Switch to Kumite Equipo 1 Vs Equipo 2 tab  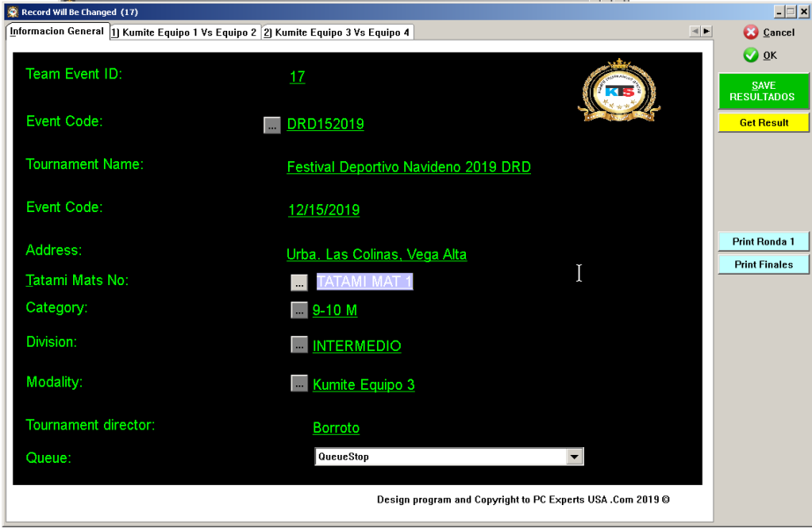[x=184, y=32]
